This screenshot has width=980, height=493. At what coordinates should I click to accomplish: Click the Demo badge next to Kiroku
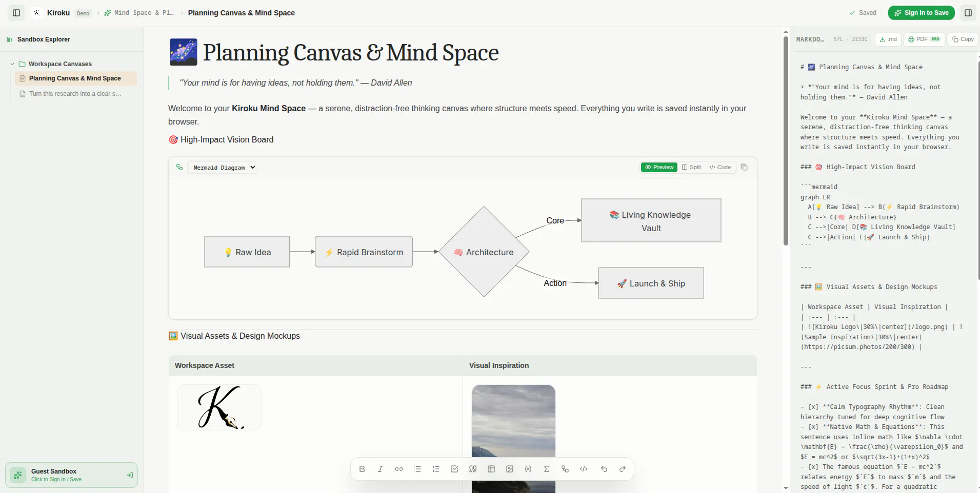pyautogui.click(x=83, y=13)
